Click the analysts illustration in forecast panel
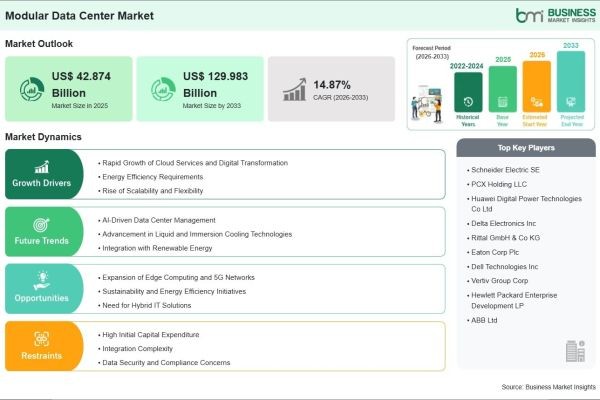 pos(428,104)
